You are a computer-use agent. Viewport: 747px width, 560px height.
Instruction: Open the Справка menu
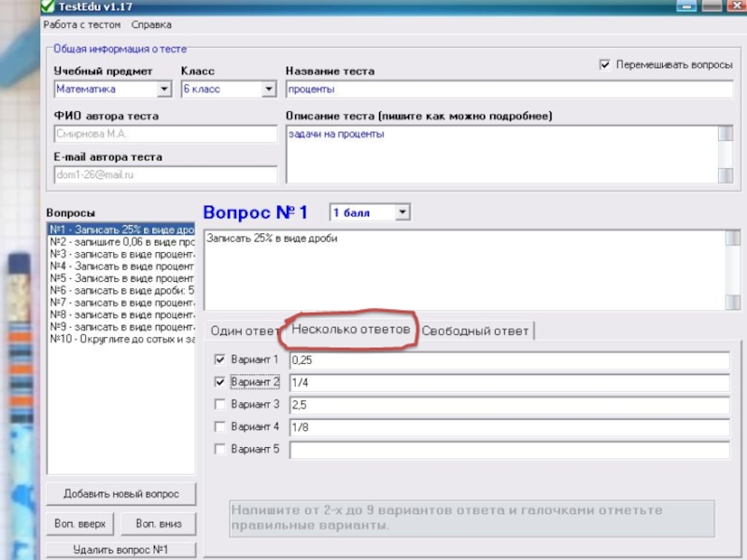151,25
